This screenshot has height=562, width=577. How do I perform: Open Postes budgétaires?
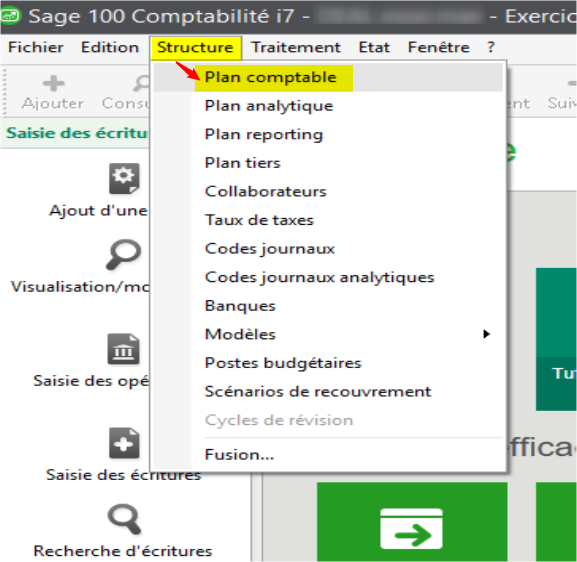click(x=328, y=363)
